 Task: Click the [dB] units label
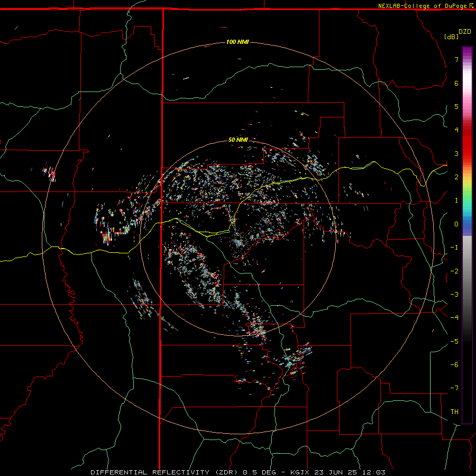coord(452,36)
